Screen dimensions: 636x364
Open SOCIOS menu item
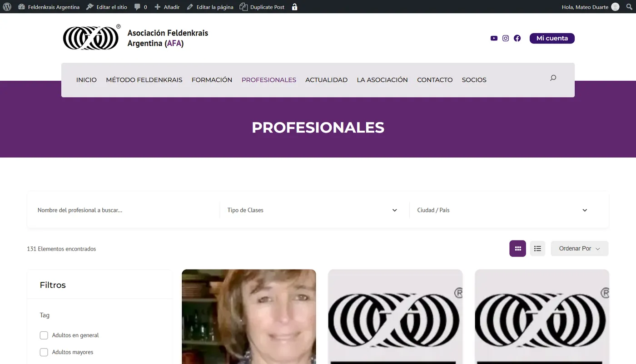(474, 80)
